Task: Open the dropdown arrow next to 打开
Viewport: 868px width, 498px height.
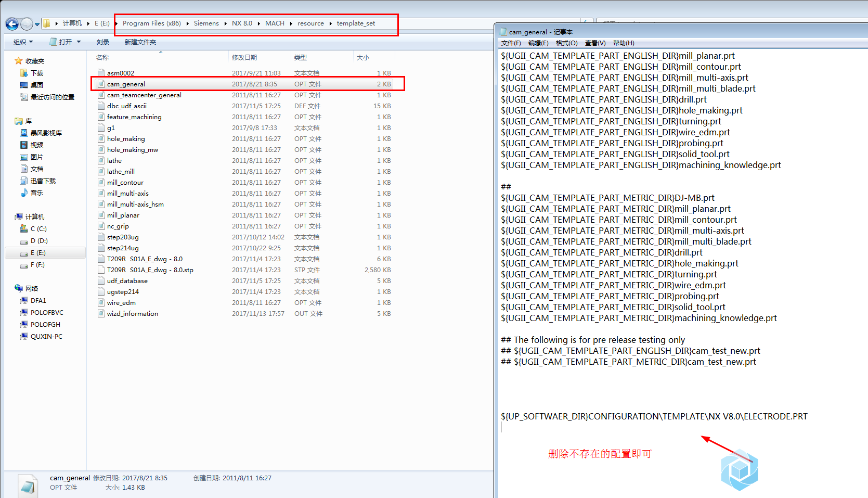Action: 79,42
